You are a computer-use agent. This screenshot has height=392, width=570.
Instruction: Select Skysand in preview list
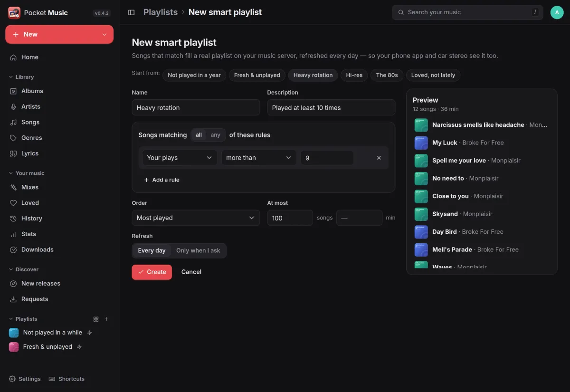pyautogui.click(x=481, y=214)
